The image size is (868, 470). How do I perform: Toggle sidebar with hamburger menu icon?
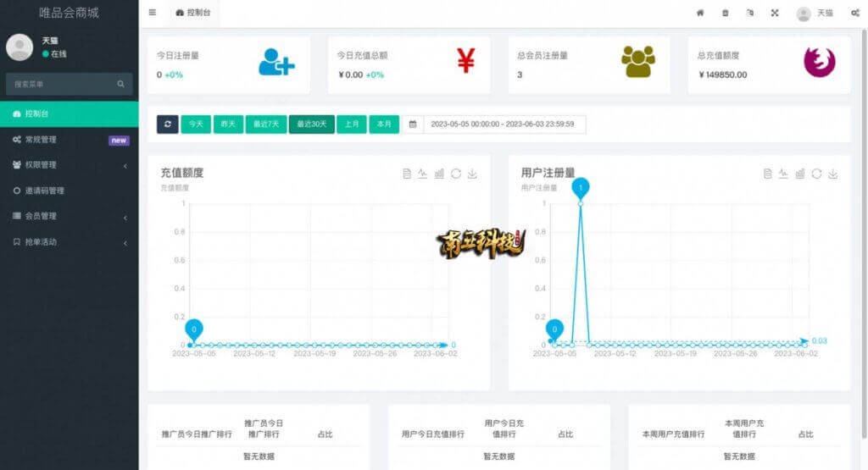click(x=152, y=13)
